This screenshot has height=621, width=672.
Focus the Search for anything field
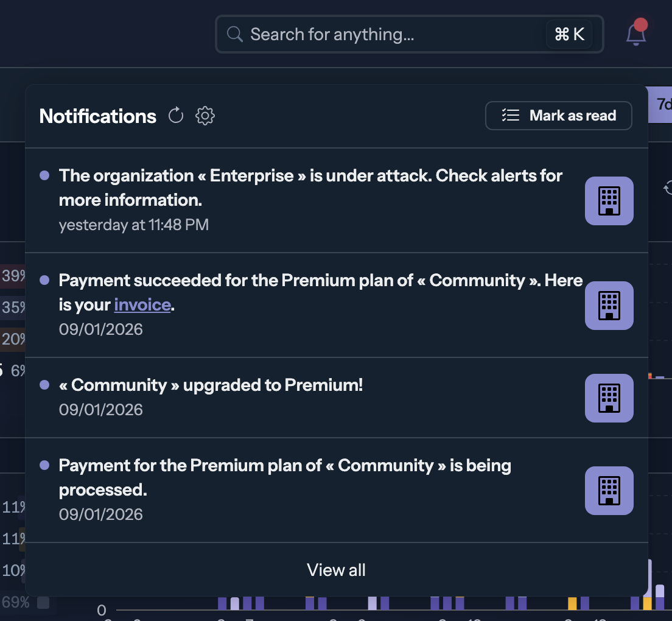[410, 34]
